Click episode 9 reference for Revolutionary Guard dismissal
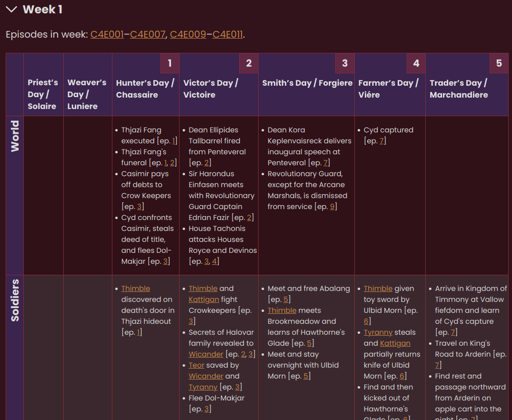Screen dimensions: 512x420 pos(332,207)
